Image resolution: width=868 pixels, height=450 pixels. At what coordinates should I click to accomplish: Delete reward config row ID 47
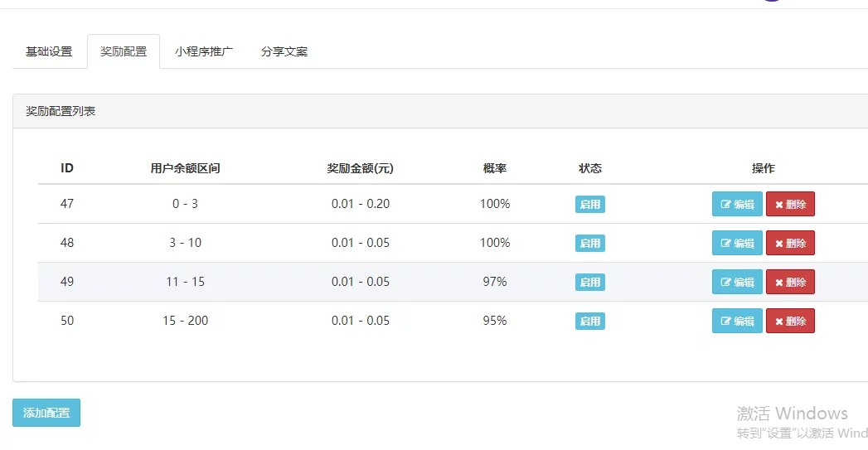click(x=790, y=204)
